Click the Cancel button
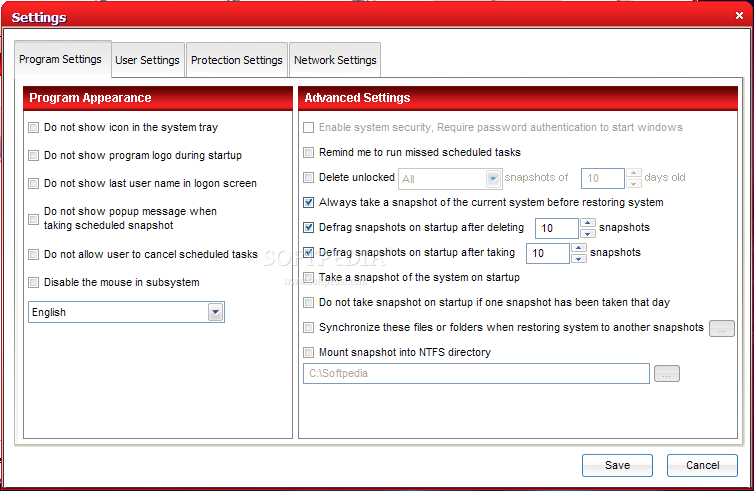Viewport: 754px width, 491px height. click(x=702, y=465)
